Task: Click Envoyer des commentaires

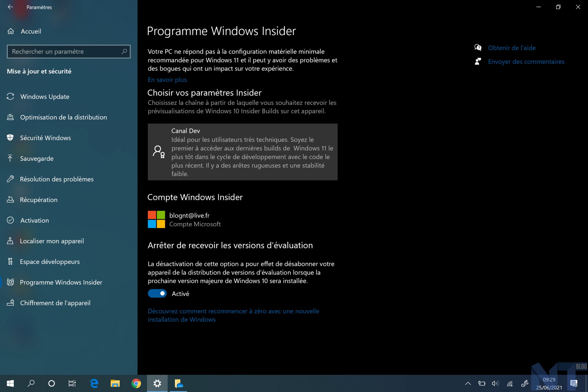Action: click(x=526, y=62)
